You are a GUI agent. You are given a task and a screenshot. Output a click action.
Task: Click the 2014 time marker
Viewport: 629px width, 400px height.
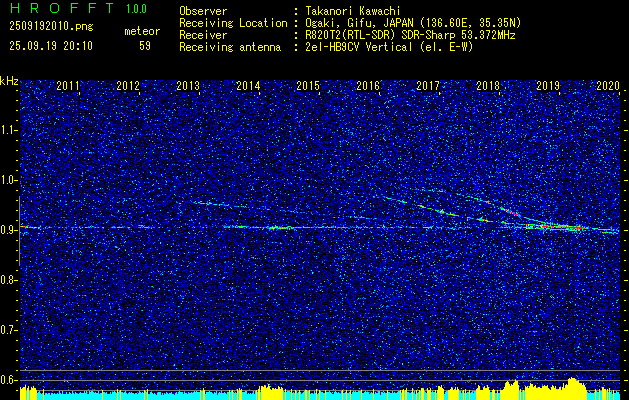(248, 85)
